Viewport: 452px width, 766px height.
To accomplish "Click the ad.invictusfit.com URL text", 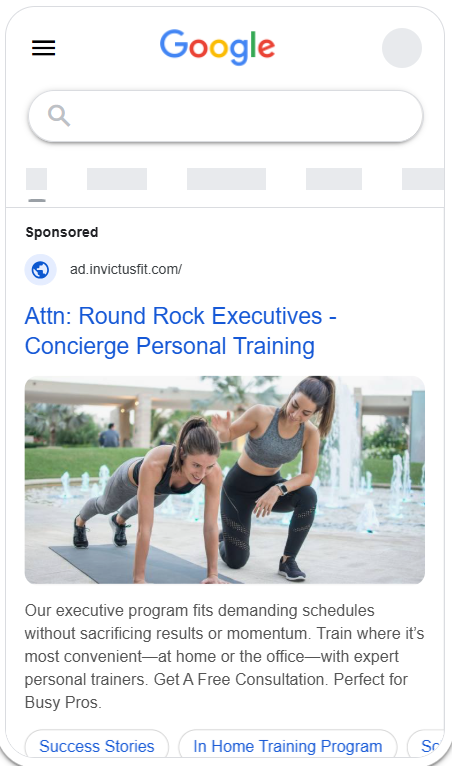I will coord(126,269).
